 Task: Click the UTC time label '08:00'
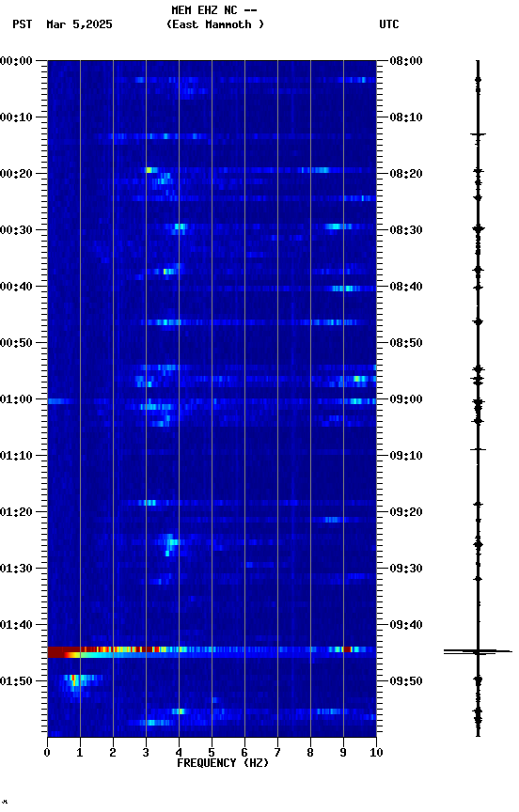(406, 61)
